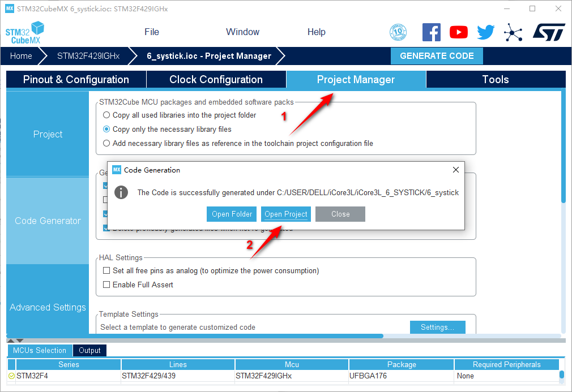Go to Home breadcrumb

point(21,56)
